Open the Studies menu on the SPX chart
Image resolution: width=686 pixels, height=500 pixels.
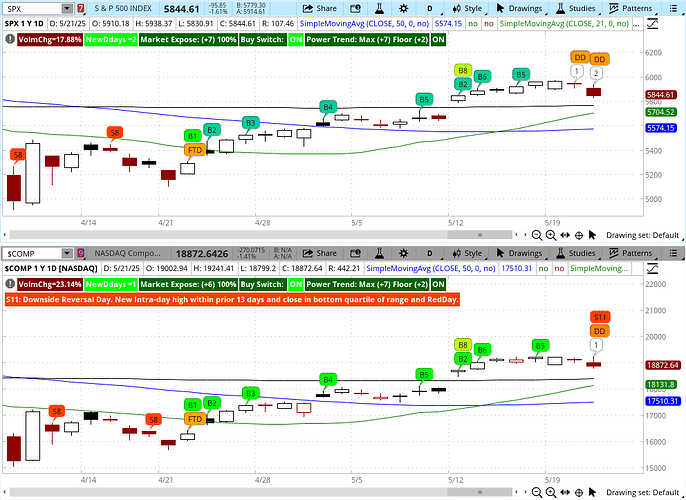click(576, 8)
